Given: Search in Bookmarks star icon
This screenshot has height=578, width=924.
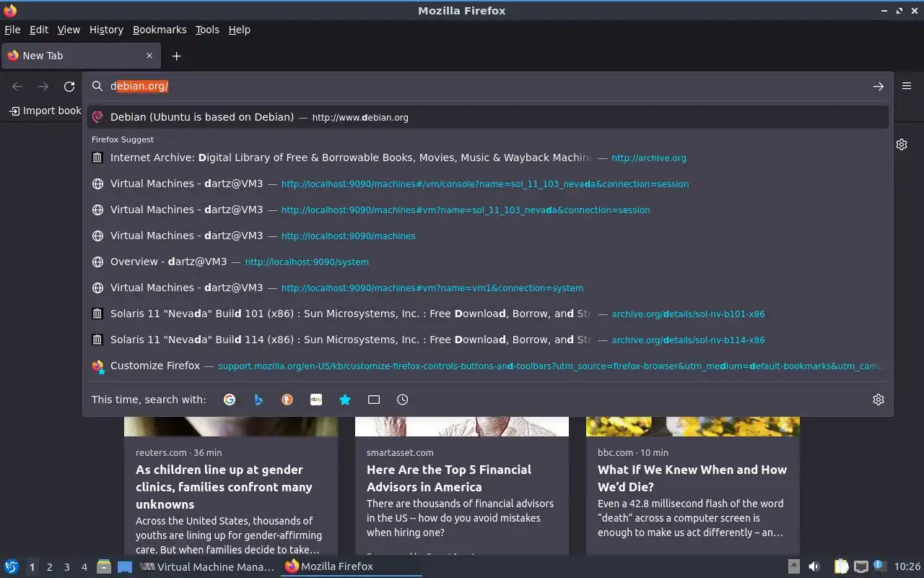Looking at the screenshot, I should click(x=345, y=400).
